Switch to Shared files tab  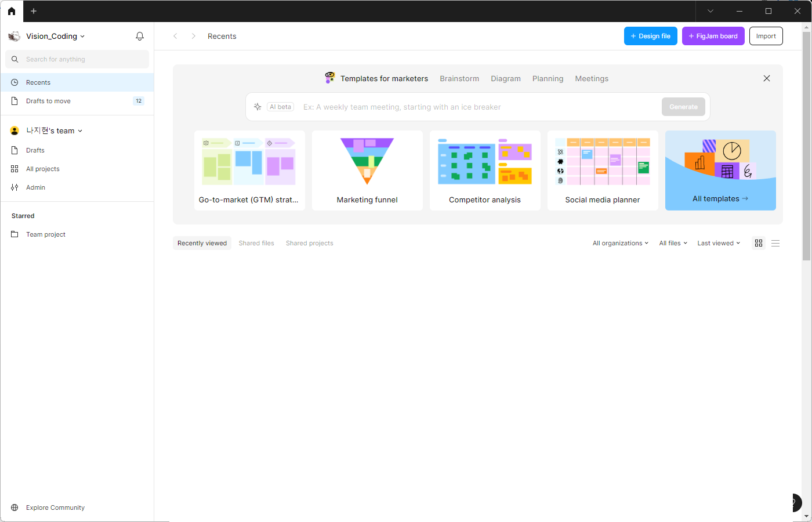pyautogui.click(x=256, y=243)
